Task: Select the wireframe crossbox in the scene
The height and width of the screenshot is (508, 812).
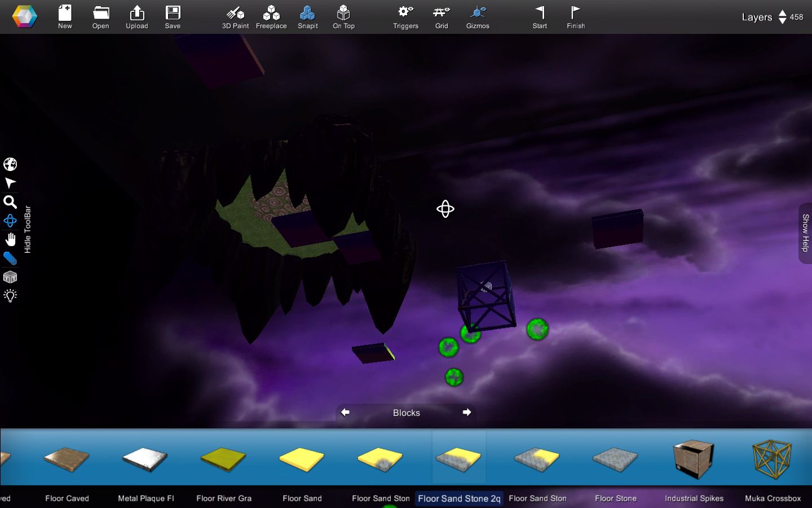Action: point(486,295)
